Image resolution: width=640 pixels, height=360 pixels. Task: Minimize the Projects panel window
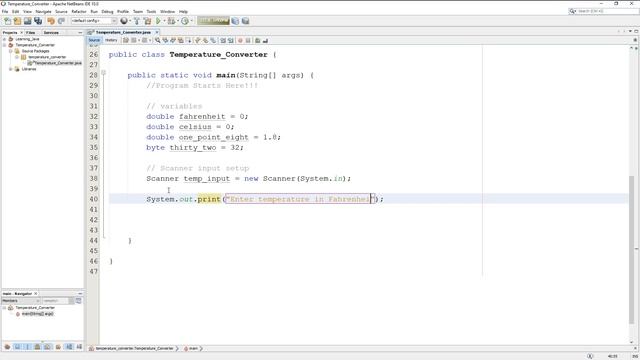[80, 32]
